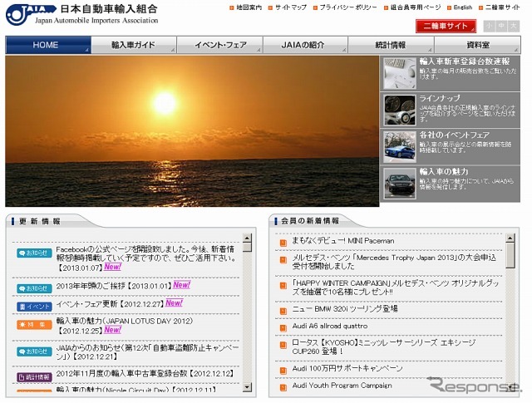Open the 輸入車ガイド navigation tab
Viewport: 532px width, 403px height.
[134, 45]
